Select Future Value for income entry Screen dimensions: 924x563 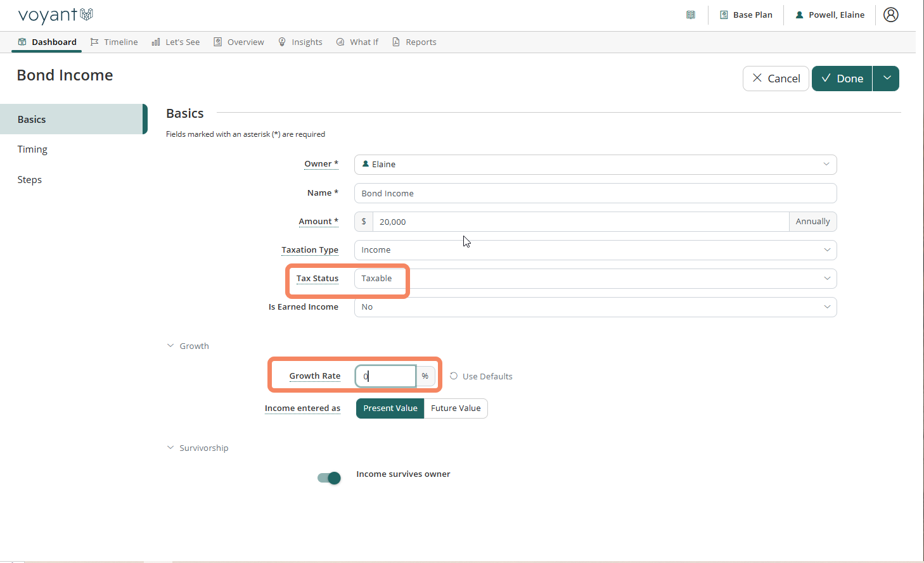[456, 408]
